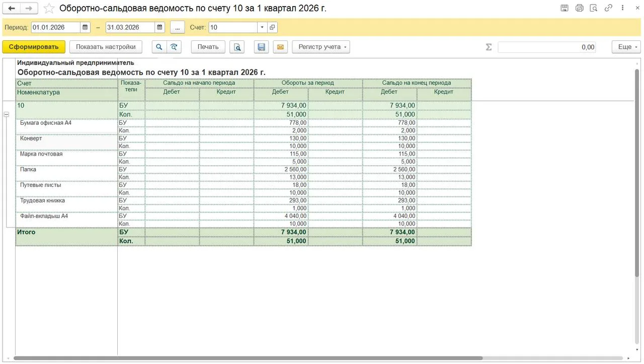The width and height of the screenshot is (644, 364).
Task: Click Показать настройки button
Action: (x=106, y=47)
